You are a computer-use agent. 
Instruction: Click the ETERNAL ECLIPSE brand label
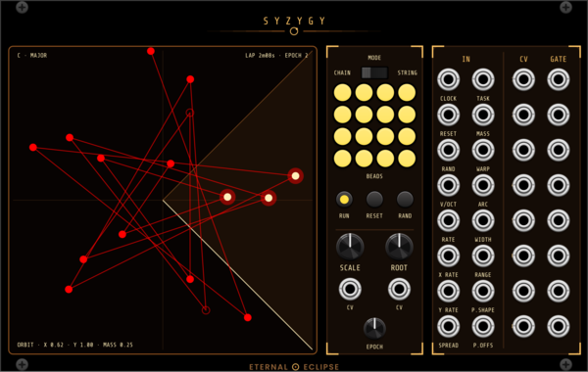[x=294, y=367]
